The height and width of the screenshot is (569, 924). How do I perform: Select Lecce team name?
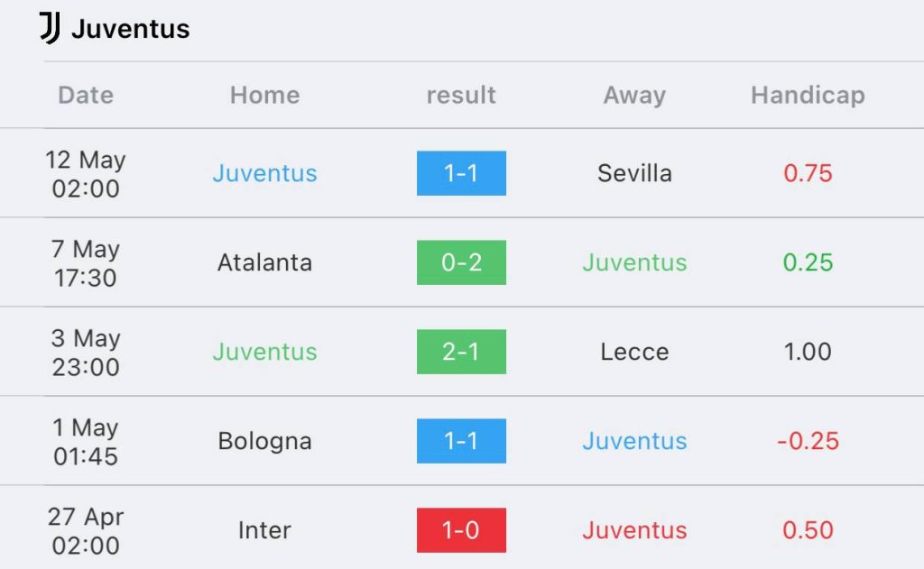click(x=634, y=352)
